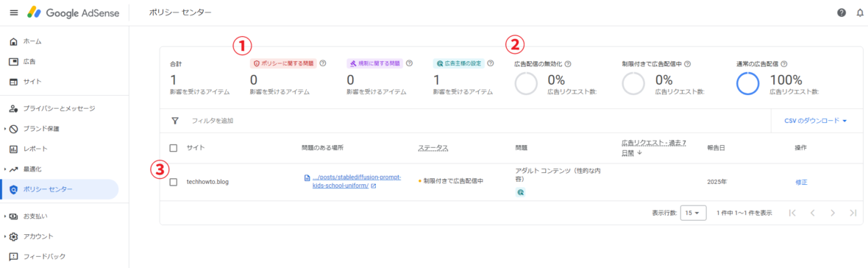868x268 pixels.
Task: Open the CSV のダウンロード dropdown
Action: tap(816, 120)
